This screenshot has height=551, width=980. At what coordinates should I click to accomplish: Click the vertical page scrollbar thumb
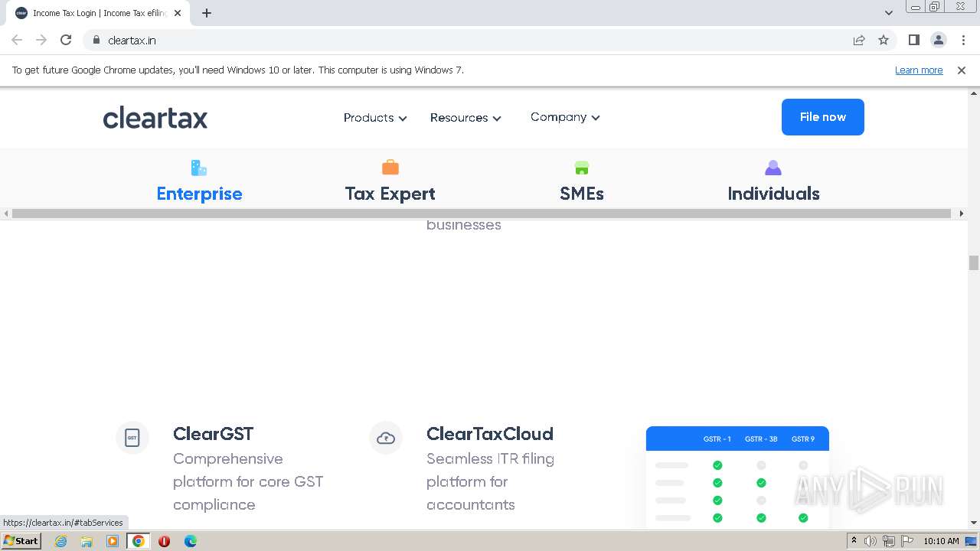click(x=974, y=262)
